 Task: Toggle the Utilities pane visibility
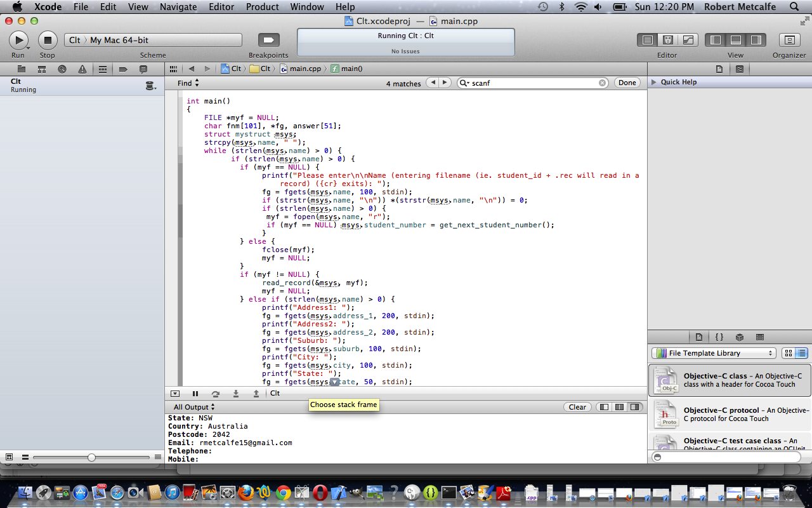(x=756, y=40)
